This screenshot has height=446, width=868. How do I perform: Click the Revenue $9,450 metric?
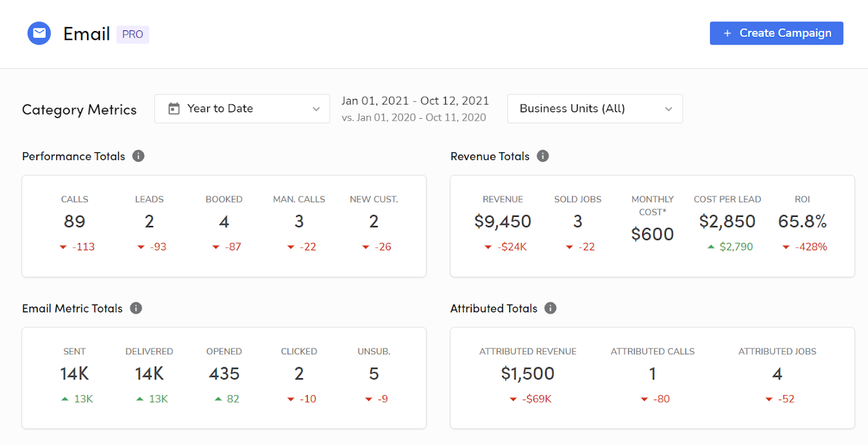pos(503,221)
